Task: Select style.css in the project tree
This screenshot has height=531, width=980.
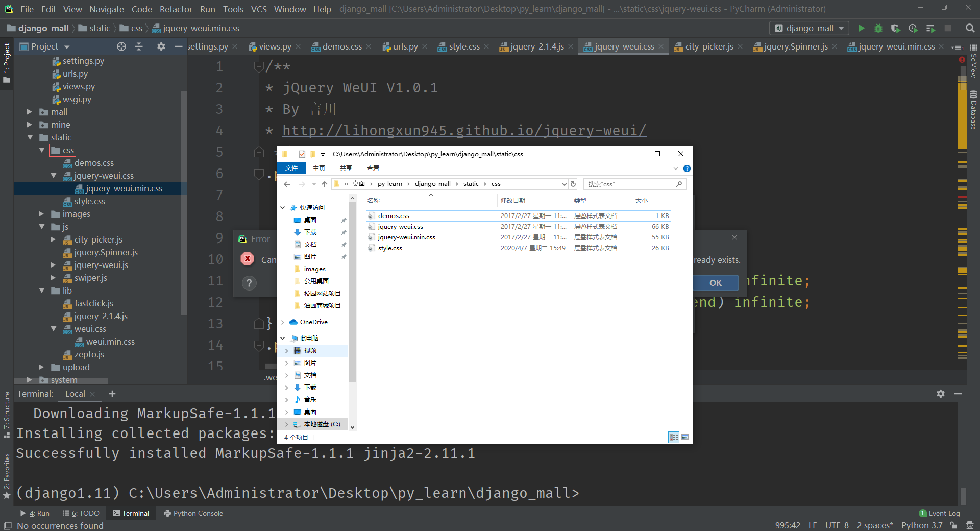Action: (89, 201)
